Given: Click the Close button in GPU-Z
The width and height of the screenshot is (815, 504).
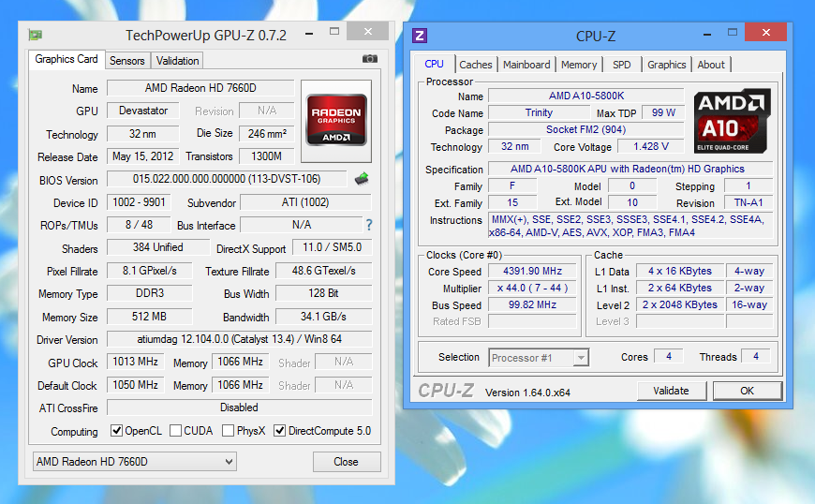Looking at the screenshot, I should pos(347,462).
